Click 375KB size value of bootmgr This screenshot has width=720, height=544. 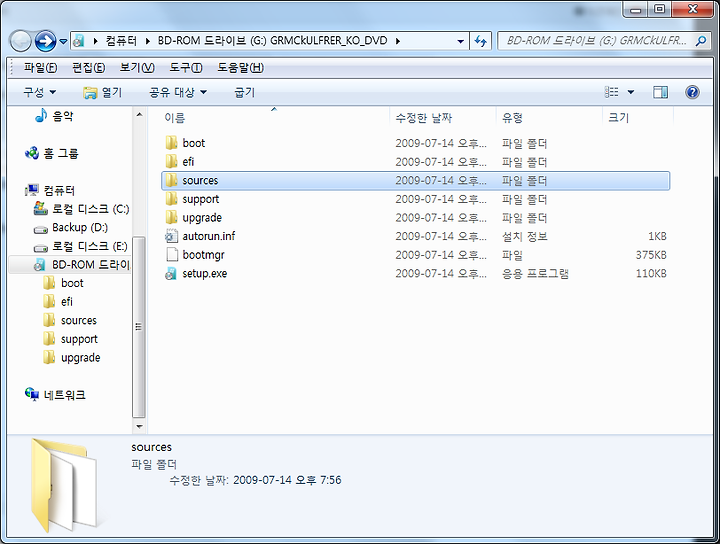point(651,255)
